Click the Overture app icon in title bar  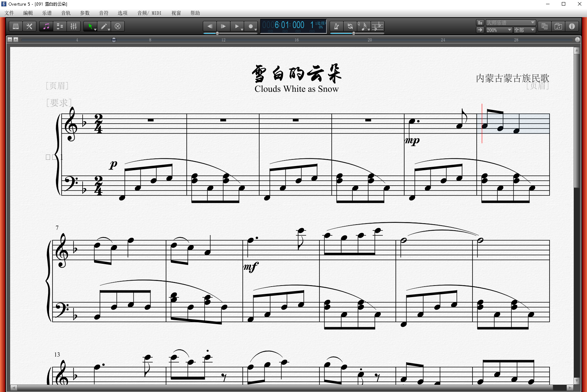4,4
